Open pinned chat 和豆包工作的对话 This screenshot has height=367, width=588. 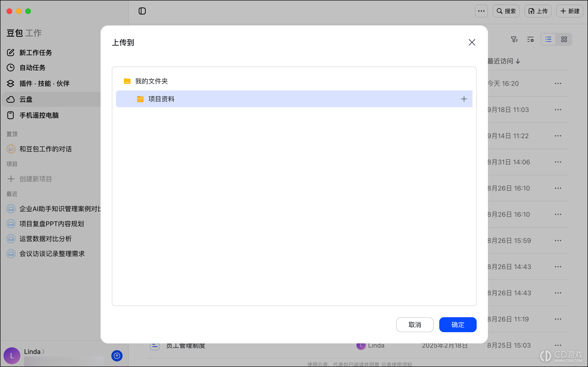(x=39, y=149)
